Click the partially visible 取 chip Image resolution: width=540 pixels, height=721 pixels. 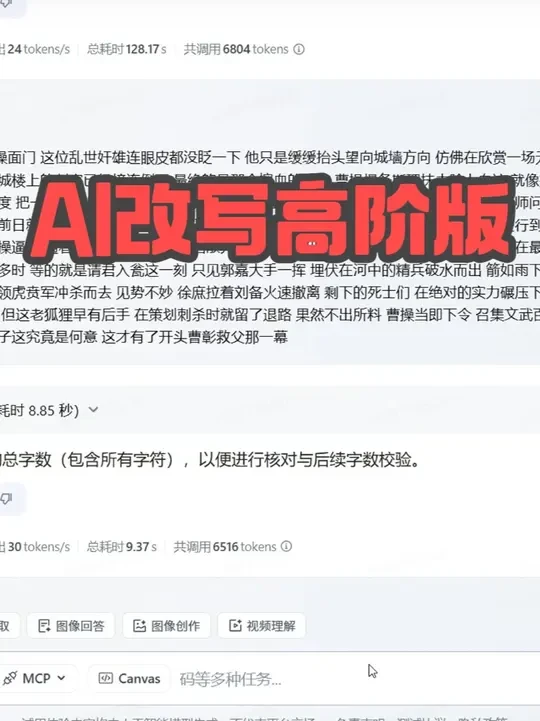[x=7, y=625]
